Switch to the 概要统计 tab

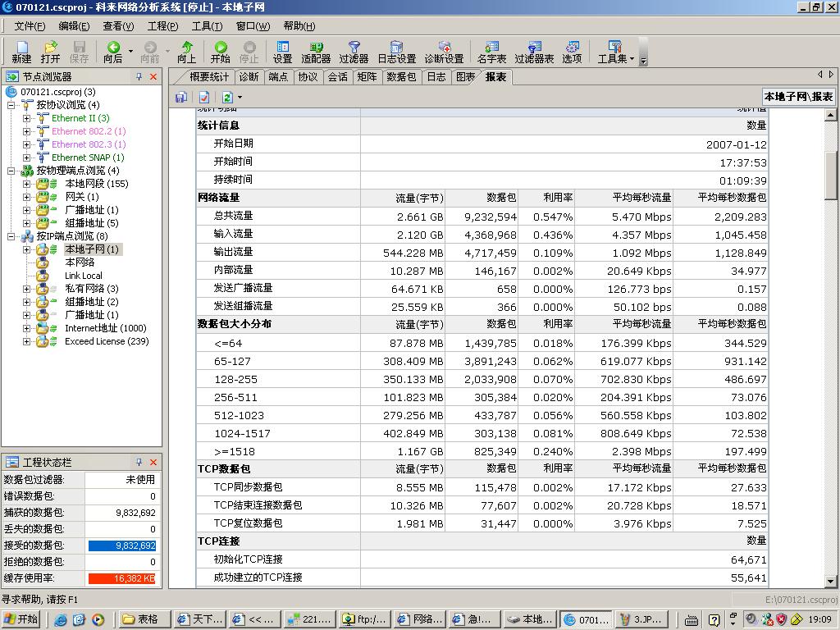click(x=209, y=76)
